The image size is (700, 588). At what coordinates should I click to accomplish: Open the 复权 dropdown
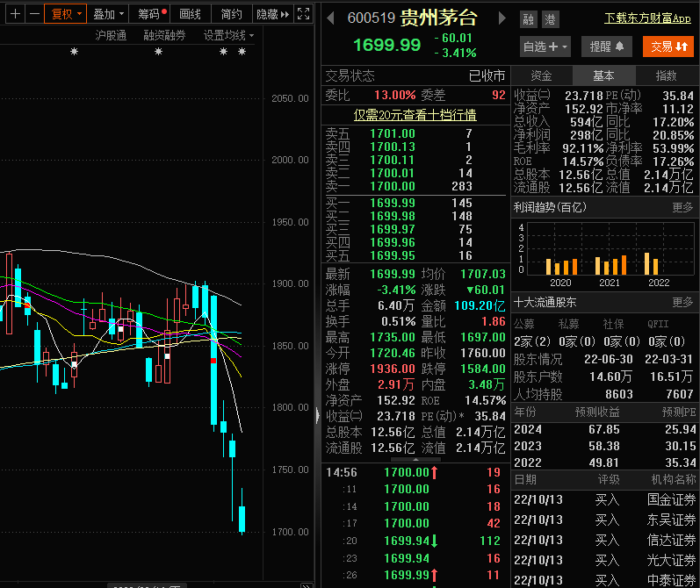click(x=66, y=14)
